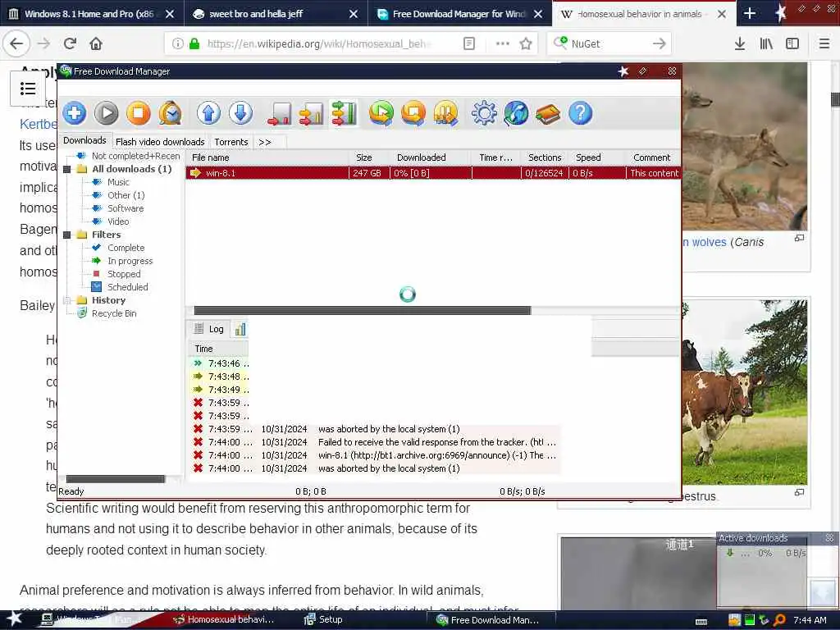Click the globe with phone dial-up icon
This screenshot has width=840, height=630.
click(x=516, y=113)
